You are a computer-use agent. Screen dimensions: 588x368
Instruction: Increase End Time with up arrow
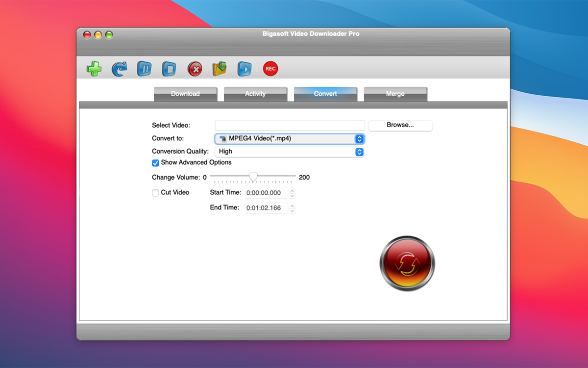(x=293, y=206)
